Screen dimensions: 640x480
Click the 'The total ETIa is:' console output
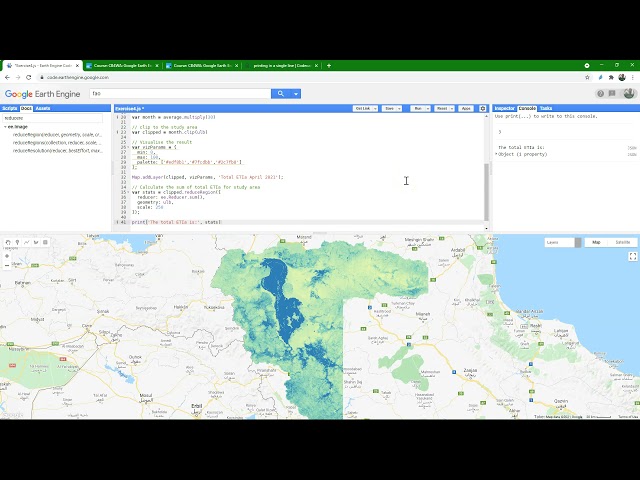pyautogui.click(x=521, y=147)
